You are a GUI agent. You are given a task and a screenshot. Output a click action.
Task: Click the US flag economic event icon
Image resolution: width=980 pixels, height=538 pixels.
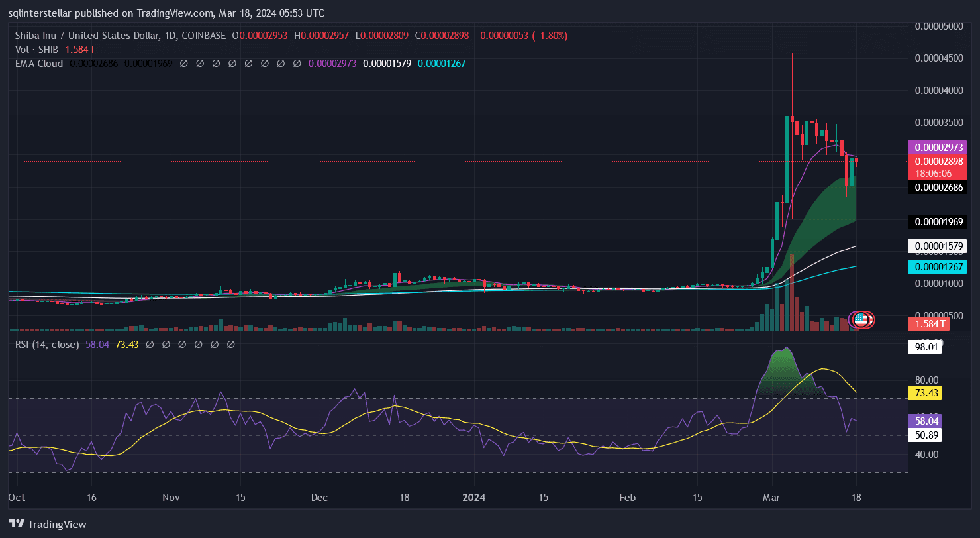point(861,319)
